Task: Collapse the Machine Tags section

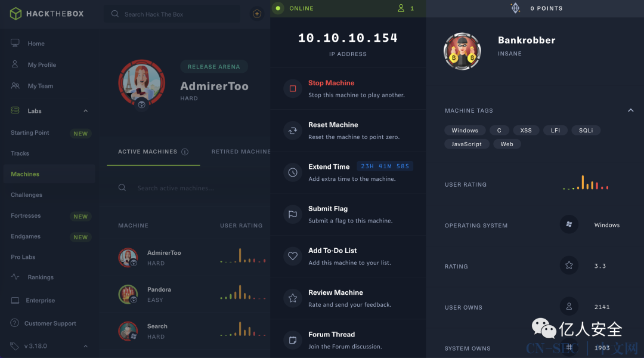Action: 630,110
